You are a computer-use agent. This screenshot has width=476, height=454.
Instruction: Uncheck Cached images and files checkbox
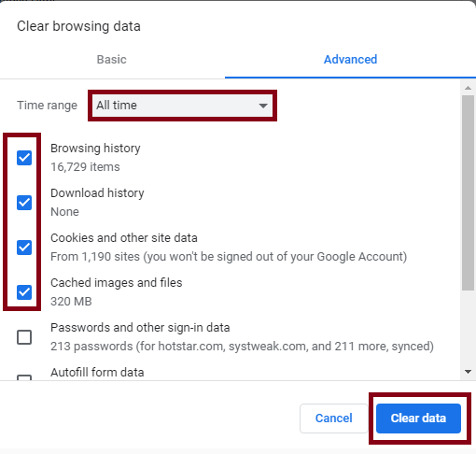click(24, 292)
